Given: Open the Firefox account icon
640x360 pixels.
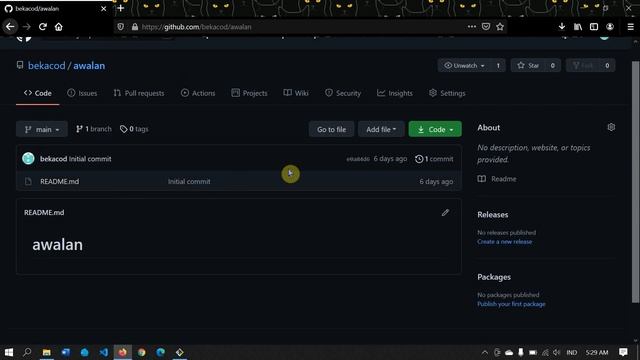Looking at the screenshot, I should pyautogui.click(x=610, y=27).
